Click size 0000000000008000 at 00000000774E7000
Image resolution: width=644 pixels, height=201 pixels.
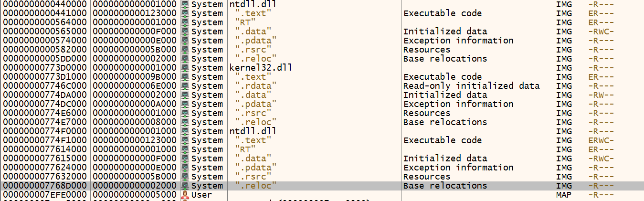[134, 122]
